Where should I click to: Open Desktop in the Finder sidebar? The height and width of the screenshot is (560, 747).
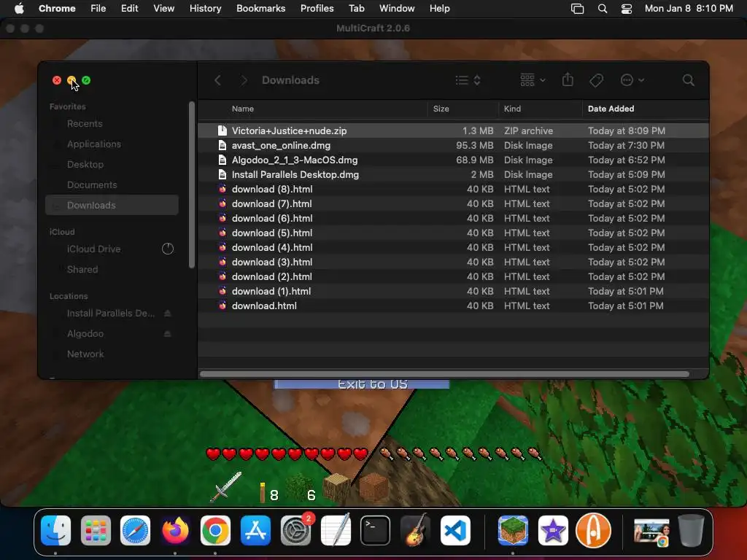pos(112,164)
